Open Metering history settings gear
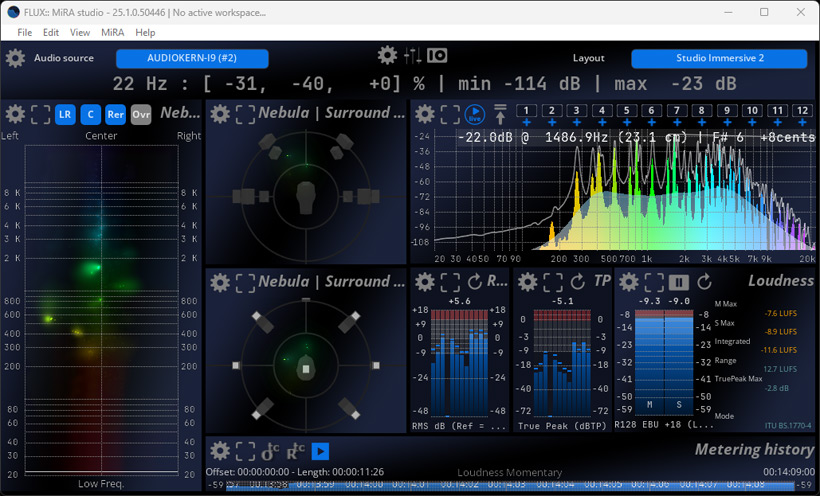 pos(220,451)
